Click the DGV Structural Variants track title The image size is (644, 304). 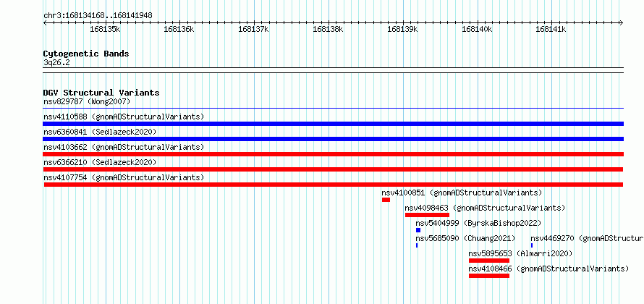point(101,93)
